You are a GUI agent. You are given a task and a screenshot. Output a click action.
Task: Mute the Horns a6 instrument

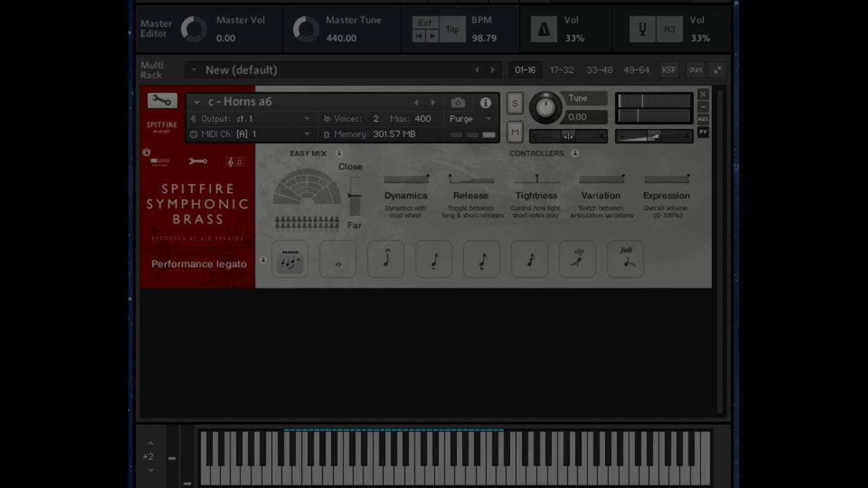coord(515,132)
